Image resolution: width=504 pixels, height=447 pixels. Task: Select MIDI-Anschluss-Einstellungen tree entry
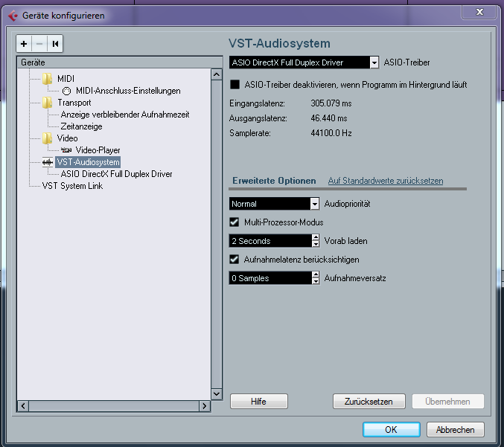click(x=128, y=91)
